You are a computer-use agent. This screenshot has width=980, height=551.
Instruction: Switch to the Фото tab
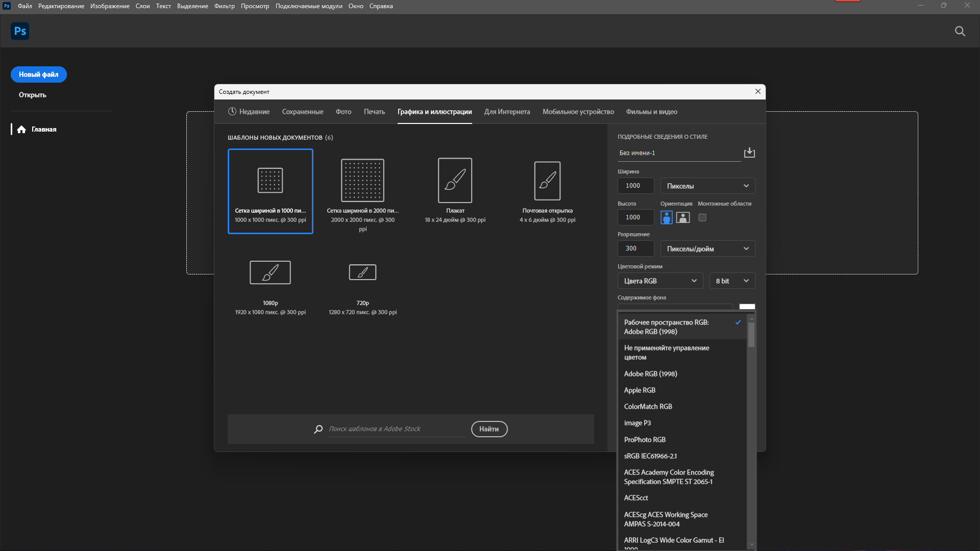click(x=344, y=112)
